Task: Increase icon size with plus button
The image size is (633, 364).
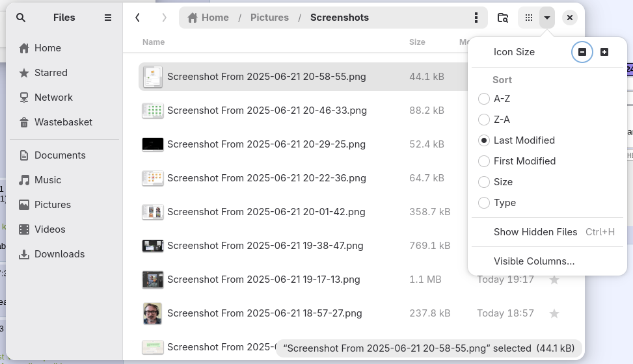Action: pyautogui.click(x=604, y=52)
